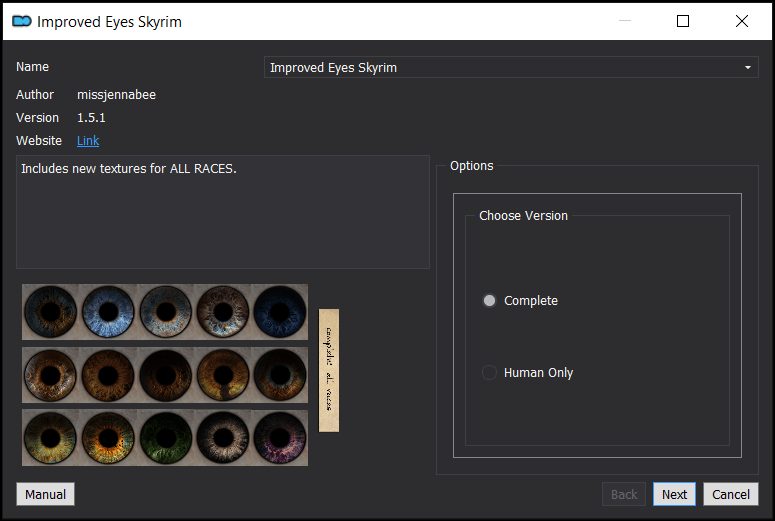Click the Mod Organizer title bar icon
775x521 pixels.
click(x=22, y=21)
